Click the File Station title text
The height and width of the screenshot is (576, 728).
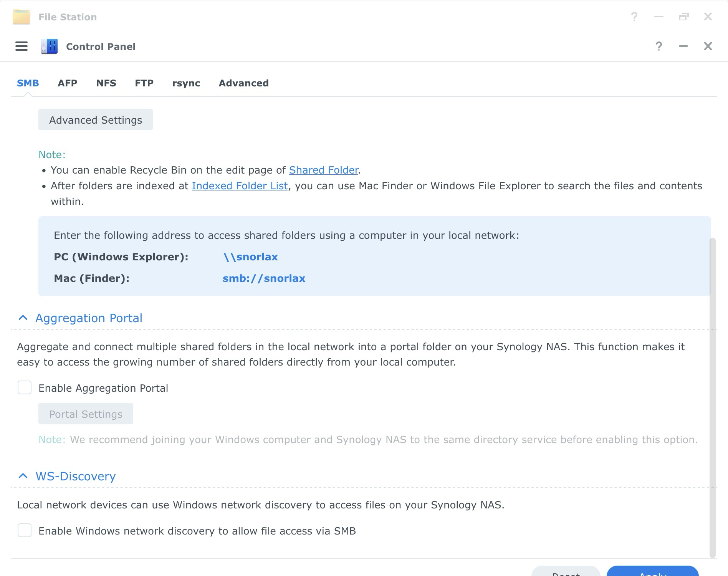point(68,17)
